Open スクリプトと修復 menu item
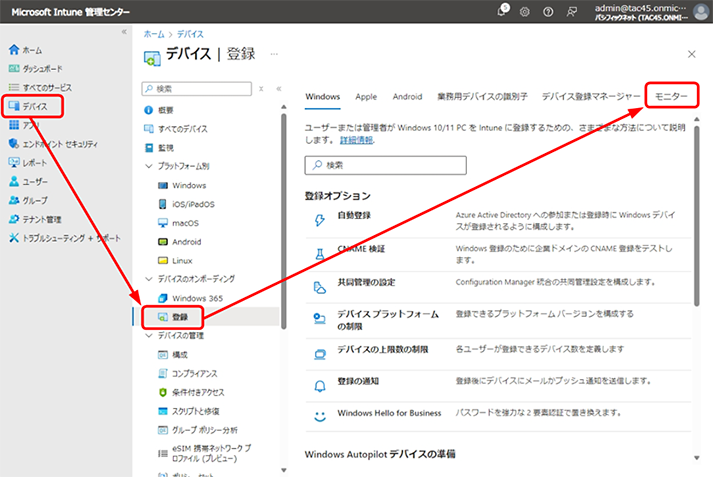Image resolution: width=713 pixels, height=477 pixels. click(x=188, y=411)
